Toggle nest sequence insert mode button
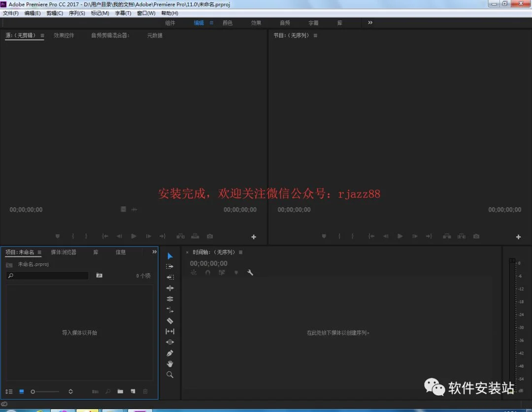The height and width of the screenshot is (412, 532). (194, 272)
